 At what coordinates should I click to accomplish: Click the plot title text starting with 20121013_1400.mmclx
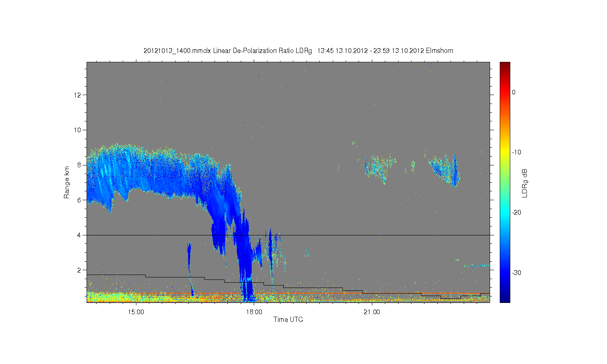(298, 51)
